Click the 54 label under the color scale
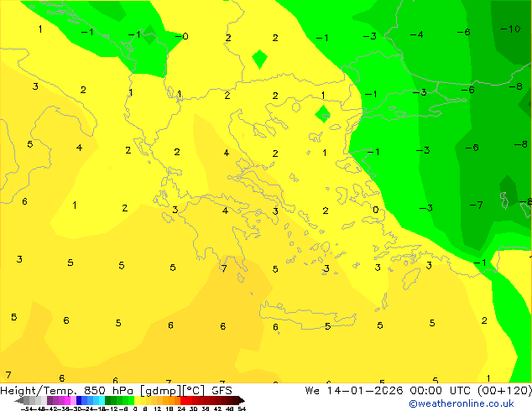The image size is (532, 411). tap(242, 408)
